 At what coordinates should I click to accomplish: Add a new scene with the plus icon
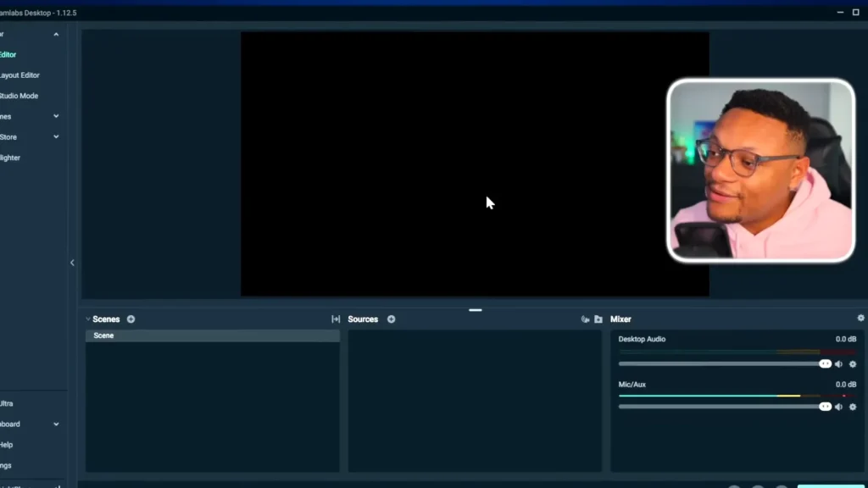click(x=131, y=319)
